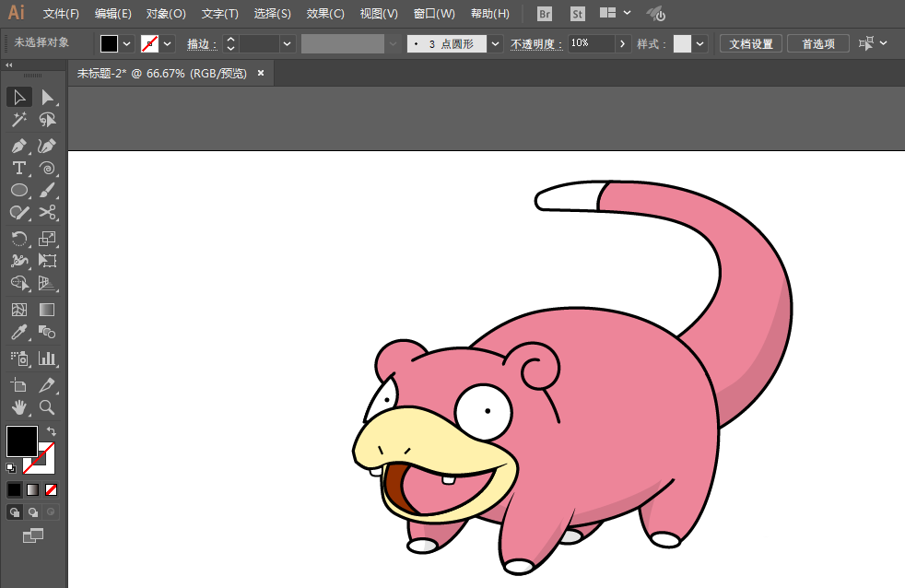Swap fill and stroke colors
This screenshot has width=905, height=588.
[51, 431]
